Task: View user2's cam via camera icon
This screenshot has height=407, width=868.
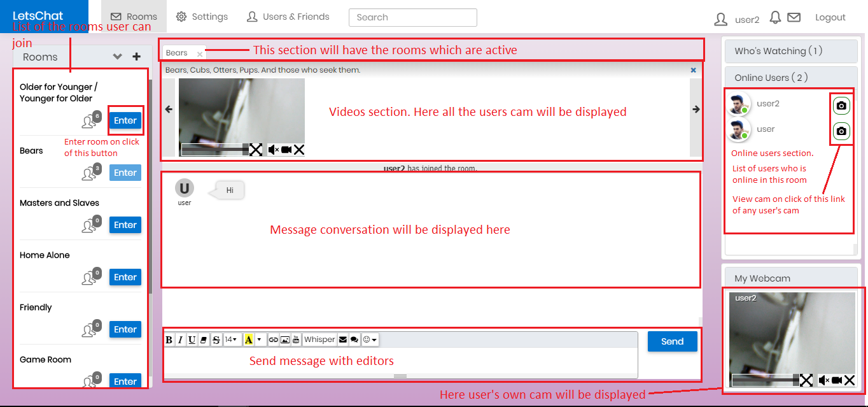Action: tap(841, 106)
